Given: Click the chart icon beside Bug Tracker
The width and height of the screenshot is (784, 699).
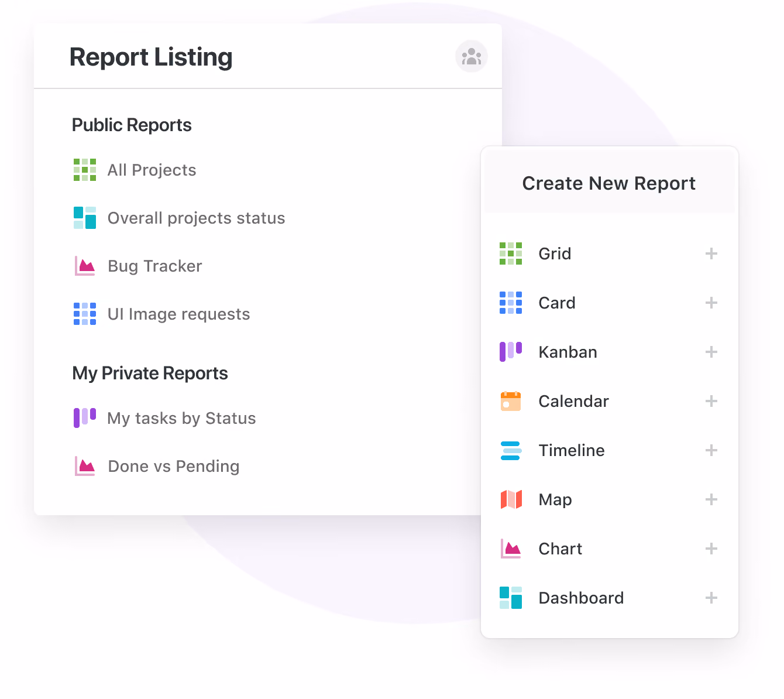Looking at the screenshot, I should click(x=85, y=266).
